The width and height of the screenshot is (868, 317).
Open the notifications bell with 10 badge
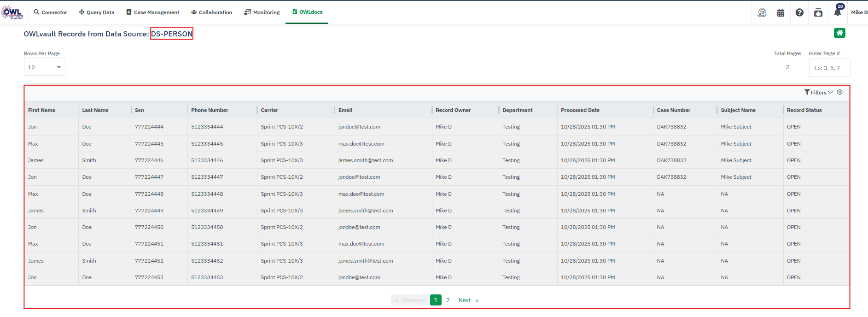coord(838,12)
